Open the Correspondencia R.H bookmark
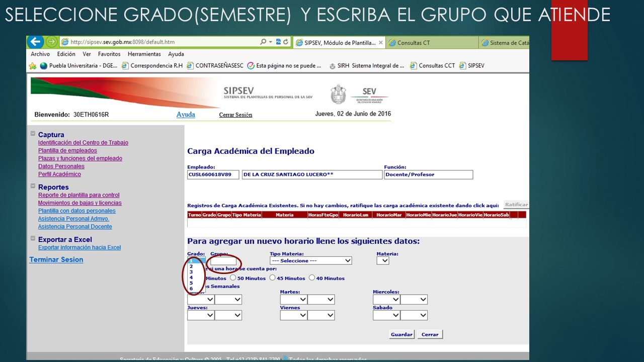The width and height of the screenshot is (644, 362). tap(152, 65)
